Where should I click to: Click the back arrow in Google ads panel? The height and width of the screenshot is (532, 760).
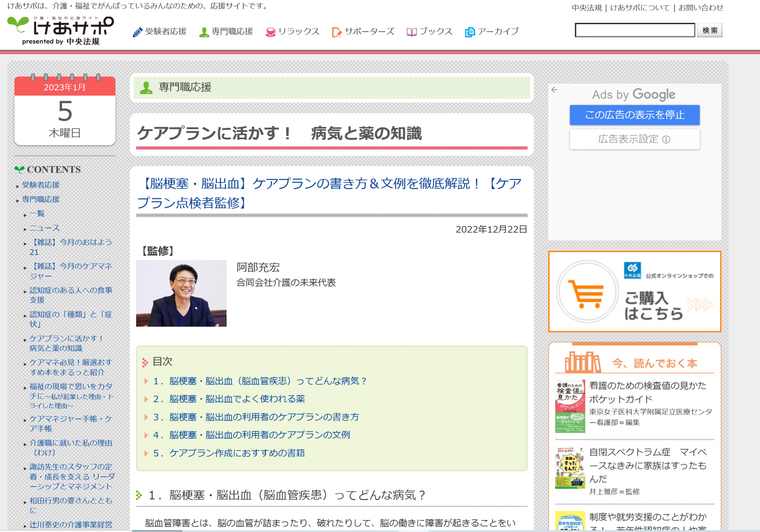coord(554,90)
